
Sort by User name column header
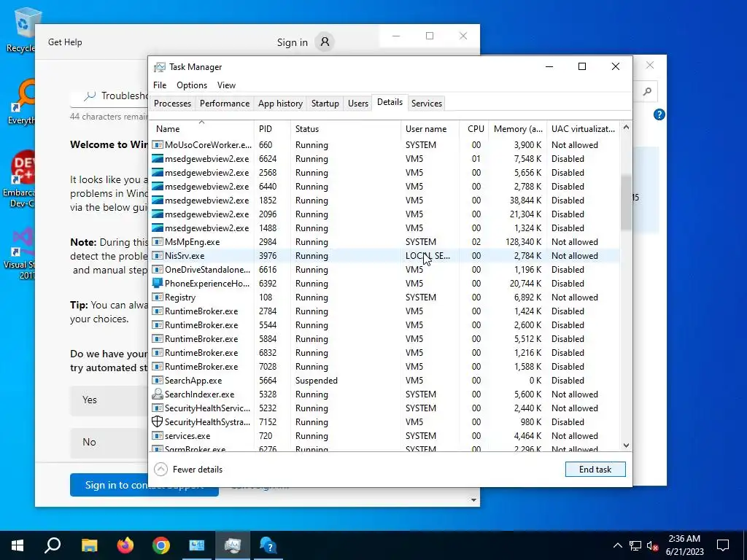click(x=430, y=128)
